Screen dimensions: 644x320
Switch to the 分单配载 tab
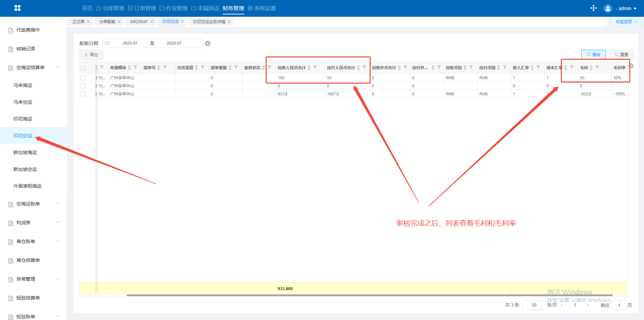tap(107, 22)
